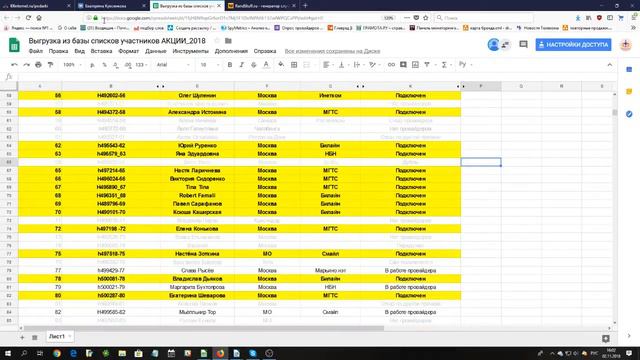The image size is (640, 360).
Task: Insert a link via toolbar
Action: 391,65
